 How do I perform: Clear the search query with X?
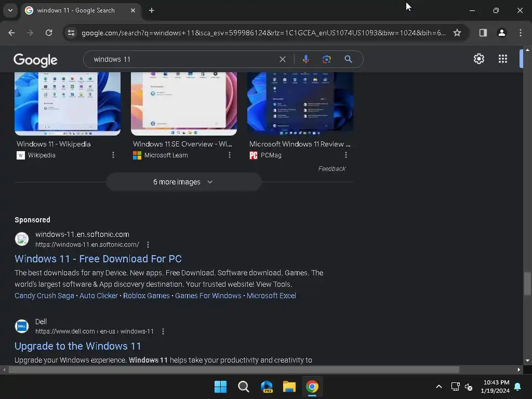coord(282,59)
